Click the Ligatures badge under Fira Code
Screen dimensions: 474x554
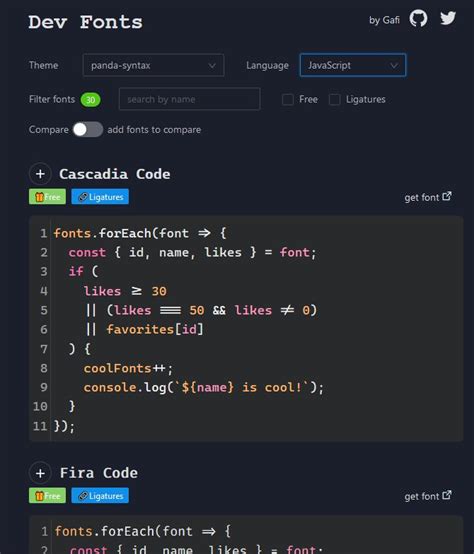pyautogui.click(x=100, y=496)
